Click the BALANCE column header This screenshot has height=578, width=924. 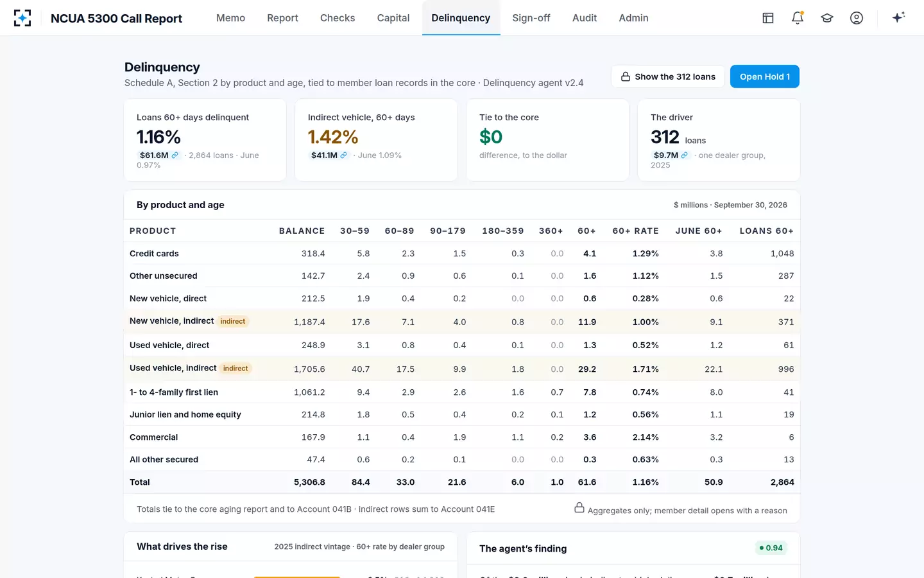[302, 231]
